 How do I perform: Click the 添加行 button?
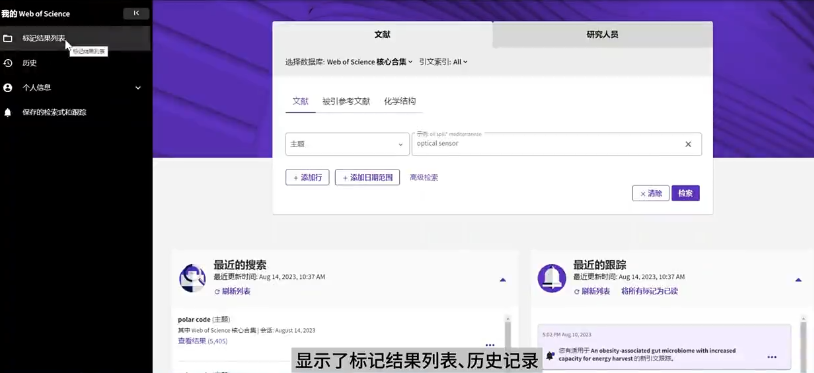[307, 177]
